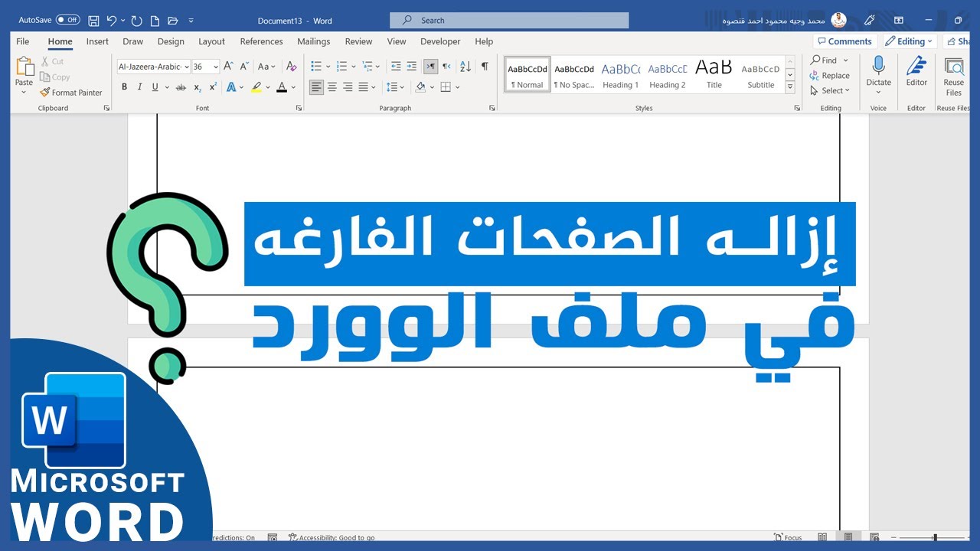
Task: Click the Format Painter button
Action: coord(71,93)
